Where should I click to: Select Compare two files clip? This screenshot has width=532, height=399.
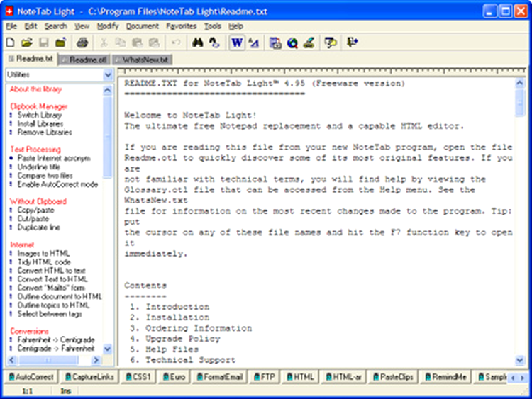[x=45, y=176]
